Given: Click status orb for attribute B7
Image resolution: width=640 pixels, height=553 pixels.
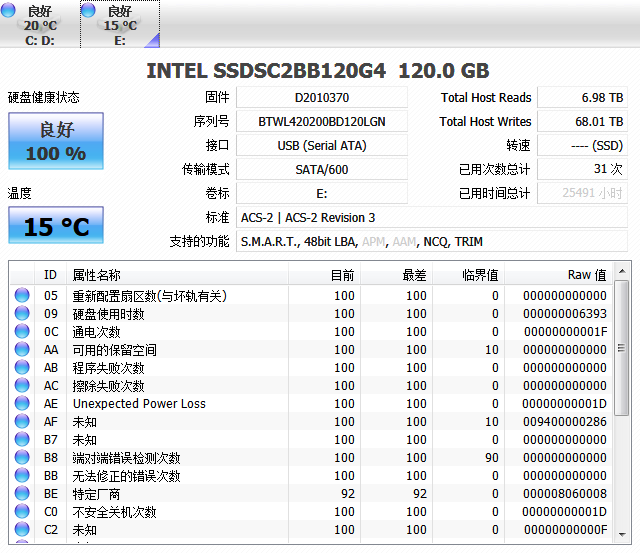Looking at the screenshot, I should pyautogui.click(x=22, y=439).
